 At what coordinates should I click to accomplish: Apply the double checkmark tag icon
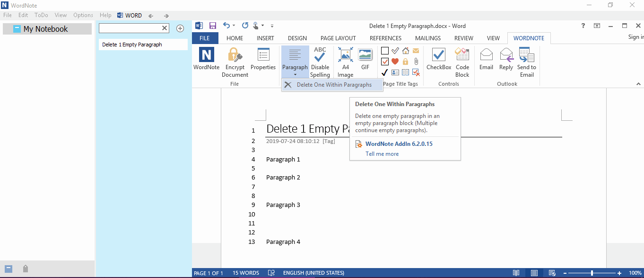[395, 51]
